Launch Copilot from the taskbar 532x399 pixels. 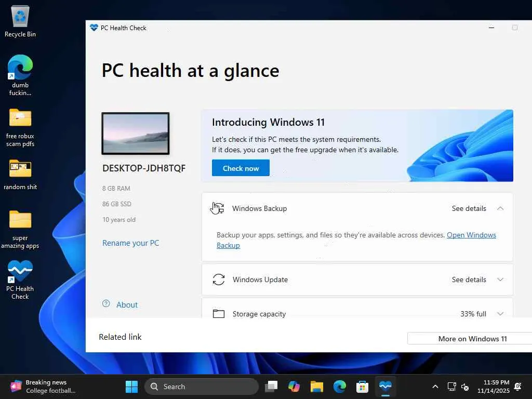pyautogui.click(x=294, y=387)
